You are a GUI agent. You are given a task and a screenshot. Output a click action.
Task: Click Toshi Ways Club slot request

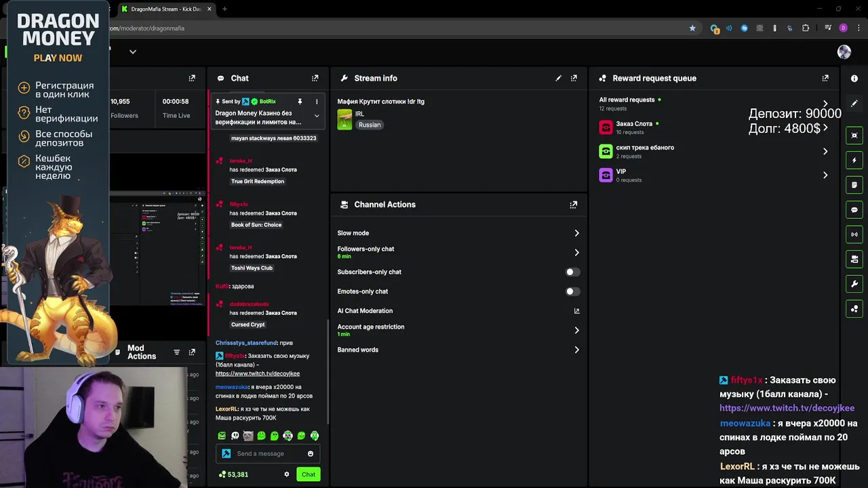252,268
